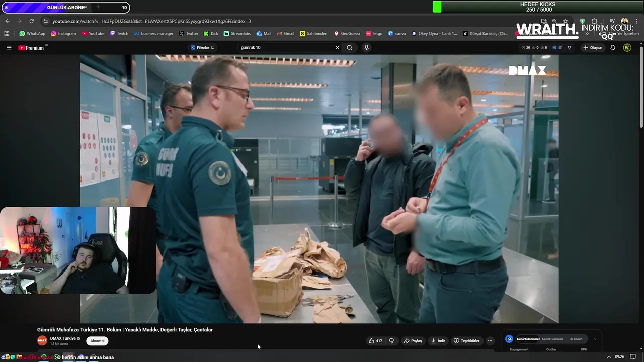The height and width of the screenshot is (362, 644).
Task: Click the site info icon in address bar
Action: click(46, 21)
